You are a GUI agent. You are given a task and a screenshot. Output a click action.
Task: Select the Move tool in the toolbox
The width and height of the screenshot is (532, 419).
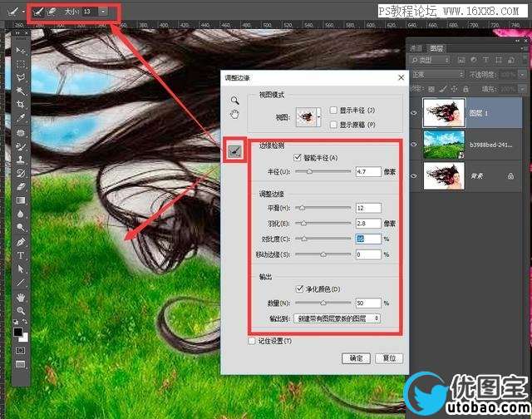pos(20,50)
